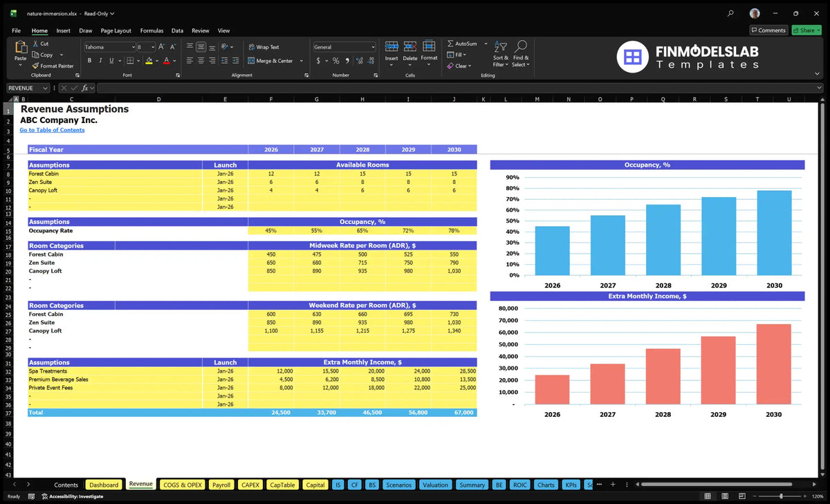Image resolution: width=830 pixels, height=504 pixels.
Task: Switch to the Valuation sheet tab
Action: [x=435, y=485]
